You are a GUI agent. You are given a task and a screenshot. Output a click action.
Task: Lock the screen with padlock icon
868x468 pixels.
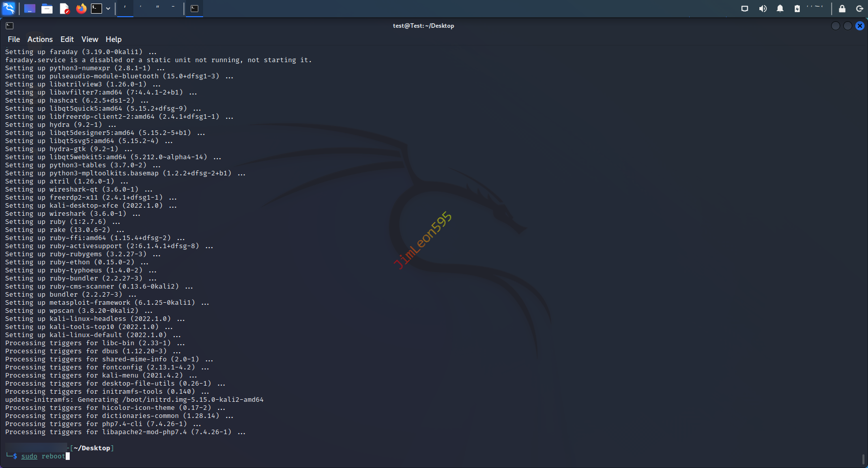coord(842,9)
